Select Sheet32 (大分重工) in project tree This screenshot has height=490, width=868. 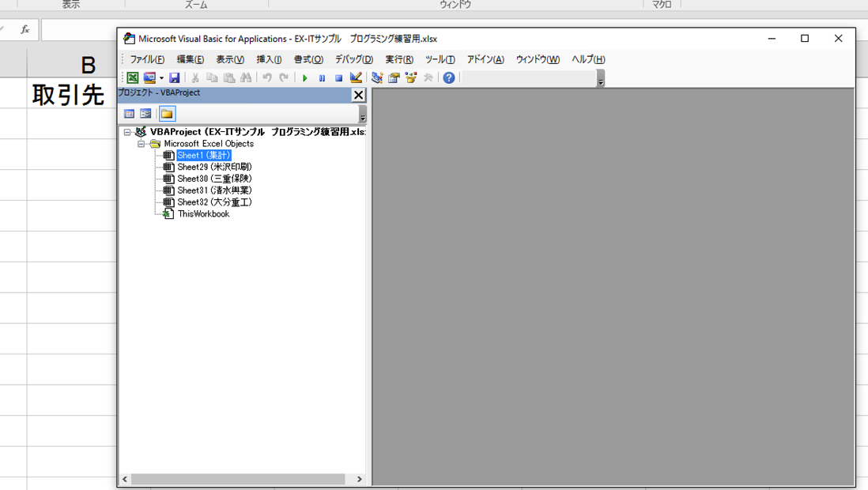pos(214,202)
